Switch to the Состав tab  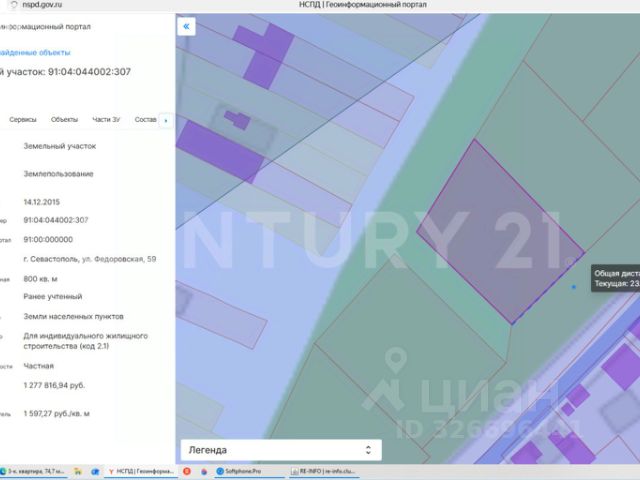[145, 120]
